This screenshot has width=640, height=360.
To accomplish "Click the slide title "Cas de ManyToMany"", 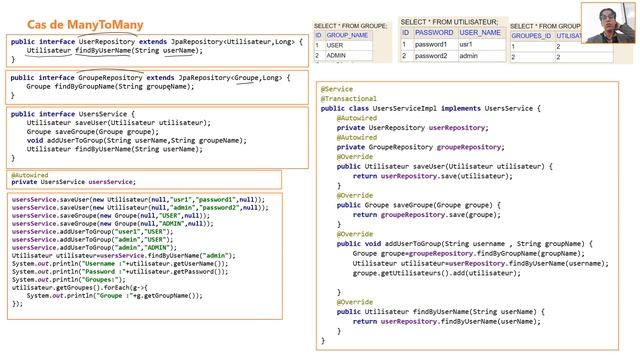I will coord(85,24).
